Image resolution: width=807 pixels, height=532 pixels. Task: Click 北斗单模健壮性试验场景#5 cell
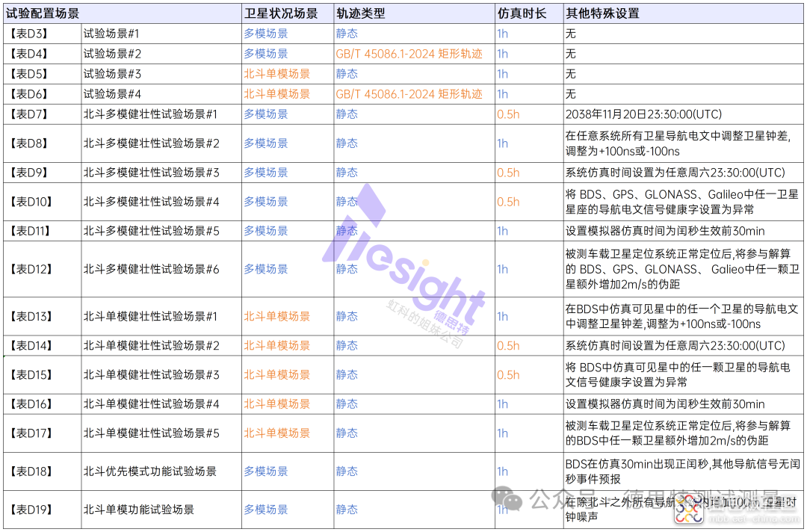(x=161, y=433)
